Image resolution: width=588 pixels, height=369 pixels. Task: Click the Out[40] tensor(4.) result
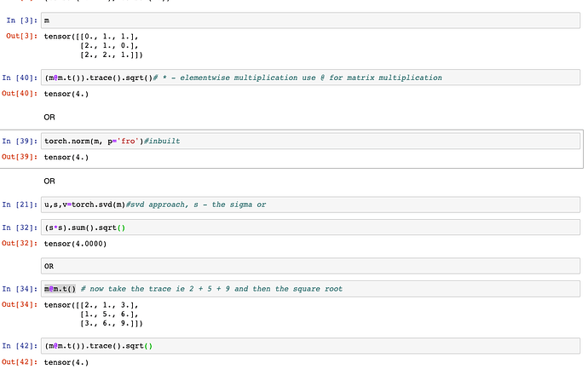click(x=68, y=93)
